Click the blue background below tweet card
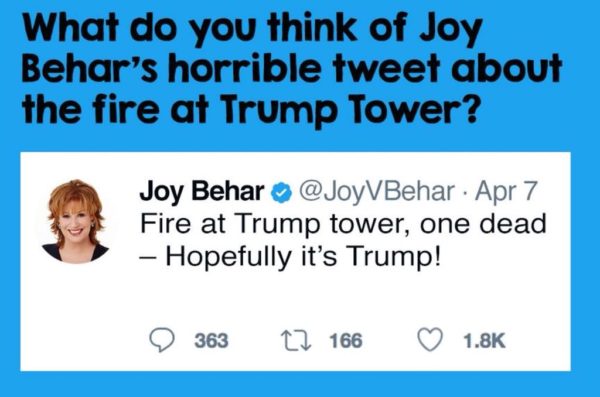This screenshot has width=600, height=397. coord(300,384)
